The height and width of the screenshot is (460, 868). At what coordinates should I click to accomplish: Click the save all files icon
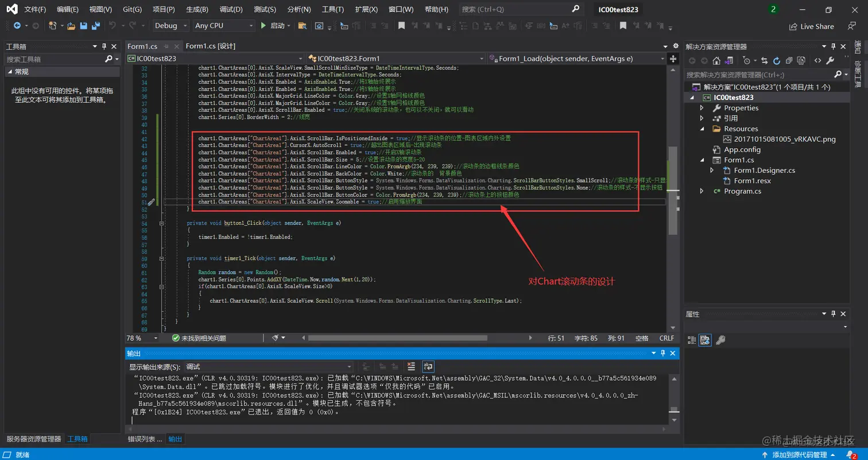(x=96, y=26)
